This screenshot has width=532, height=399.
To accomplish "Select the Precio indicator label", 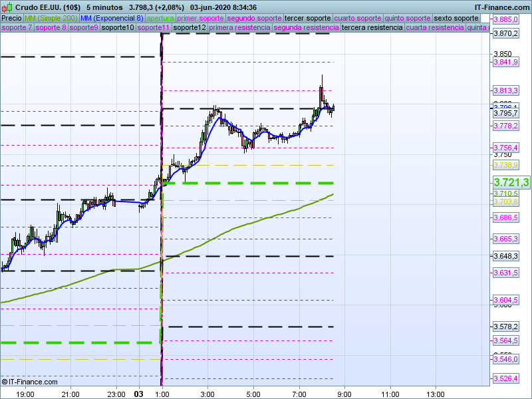I will [11, 18].
